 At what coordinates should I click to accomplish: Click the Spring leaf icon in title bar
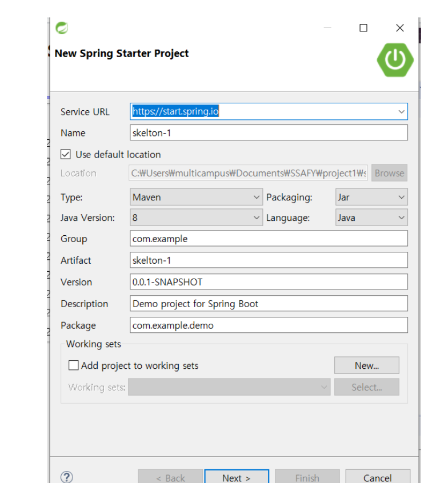[62, 28]
